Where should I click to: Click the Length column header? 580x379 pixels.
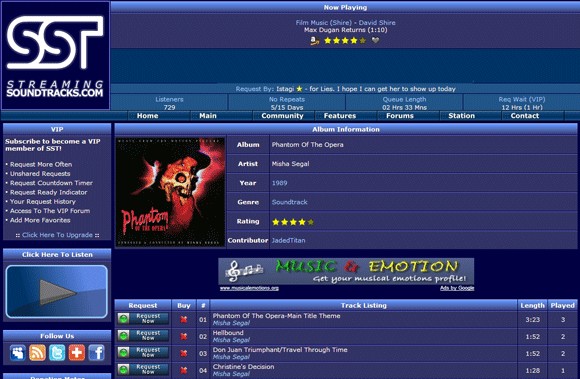(532, 305)
